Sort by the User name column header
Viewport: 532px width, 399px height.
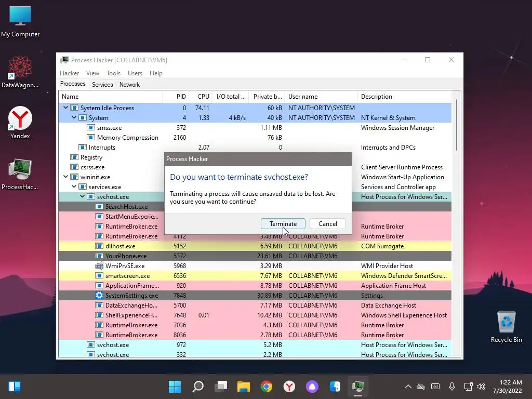(x=321, y=96)
